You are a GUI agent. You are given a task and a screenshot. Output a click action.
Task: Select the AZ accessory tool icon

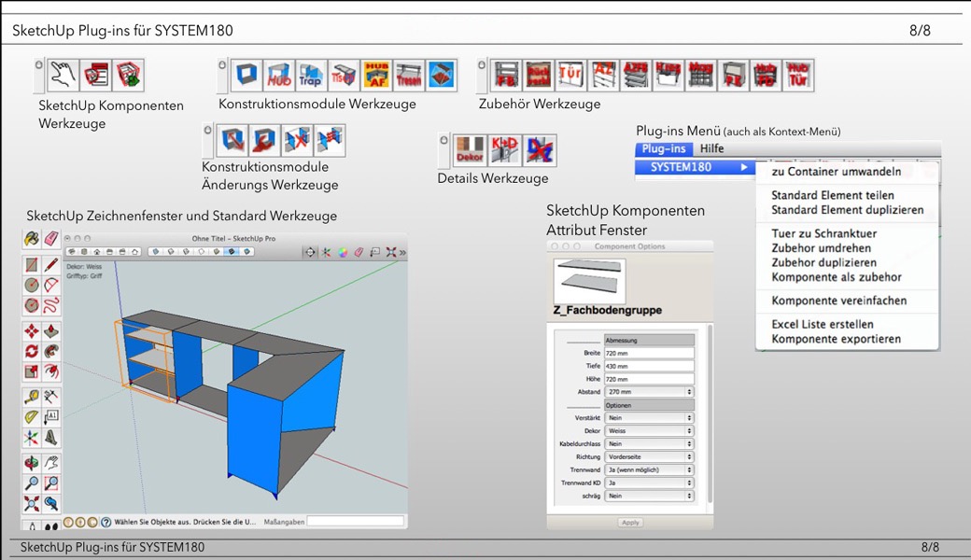pyautogui.click(x=603, y=76)
